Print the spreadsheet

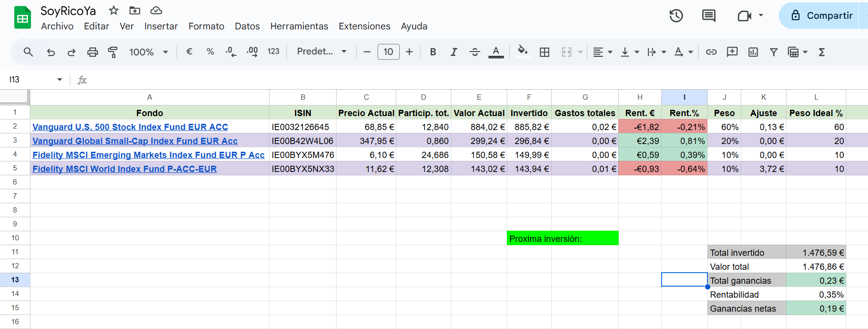pos(93,52)
